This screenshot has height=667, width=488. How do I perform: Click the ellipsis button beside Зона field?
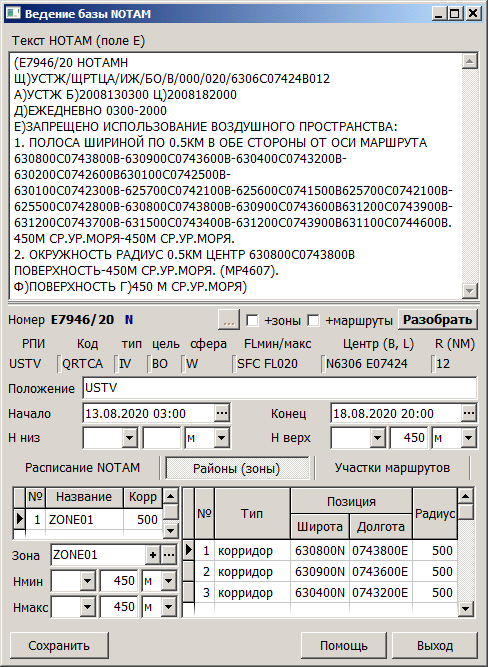[169, 555]
